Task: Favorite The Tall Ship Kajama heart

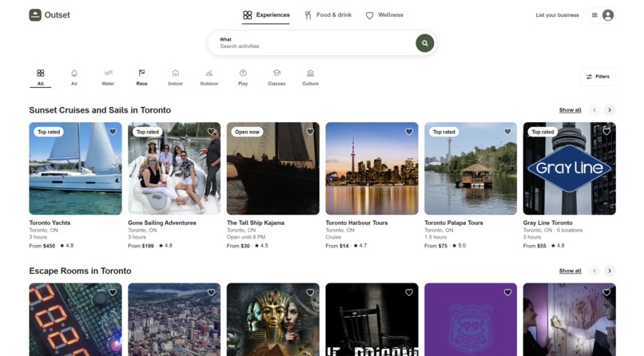Action: [x=310, y=132]
